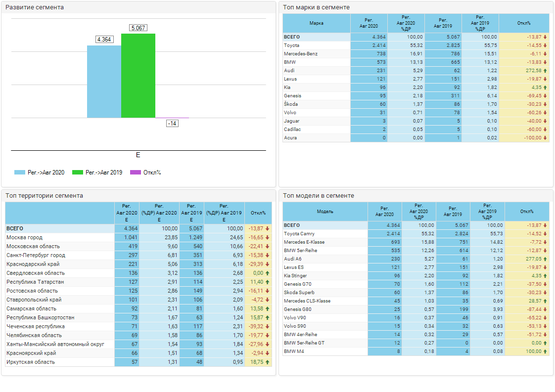The image size is (555, 392).
Task: Click the down arrow in the Lexus ES row
Action: point(545,267)
